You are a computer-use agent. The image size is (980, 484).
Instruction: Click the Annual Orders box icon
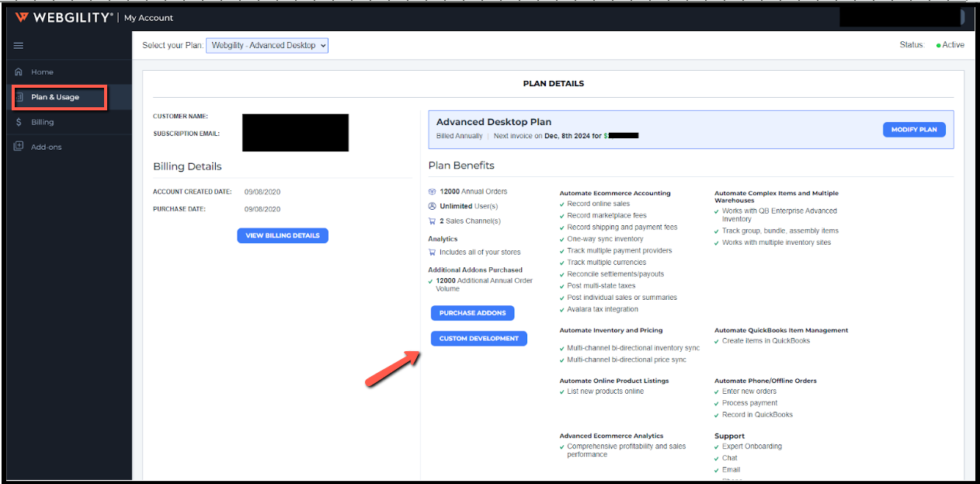[433, 192]
